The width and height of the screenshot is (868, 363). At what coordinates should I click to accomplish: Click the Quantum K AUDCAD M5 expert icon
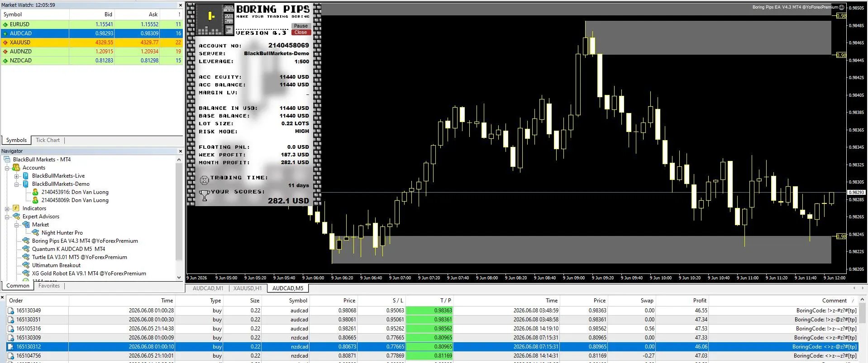(26, 249)
